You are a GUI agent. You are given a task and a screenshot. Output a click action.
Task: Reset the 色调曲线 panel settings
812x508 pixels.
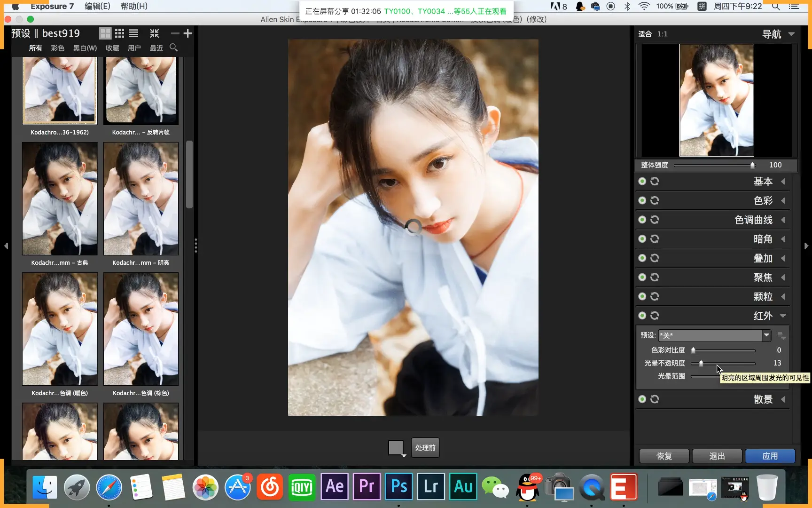[x=655, y=220]
